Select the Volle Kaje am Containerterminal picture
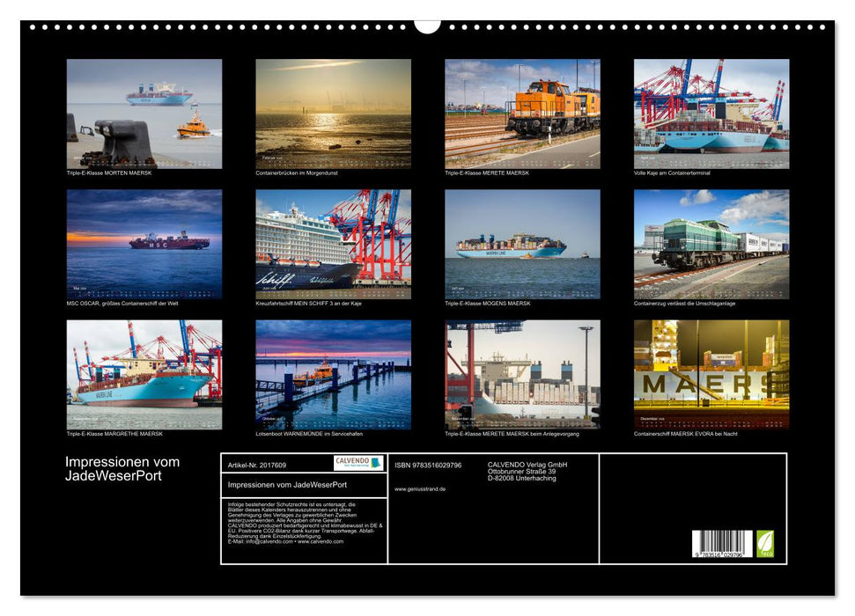The width and height of the screenshot is (855, 616). pyautogui.click(x=711, y=114)
